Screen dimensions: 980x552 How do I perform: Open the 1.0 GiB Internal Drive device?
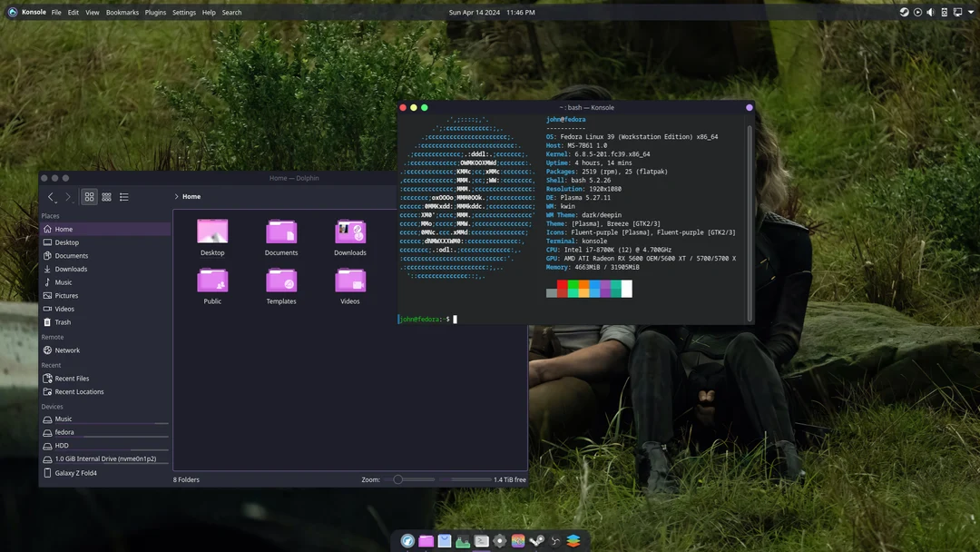coord(103,458)
